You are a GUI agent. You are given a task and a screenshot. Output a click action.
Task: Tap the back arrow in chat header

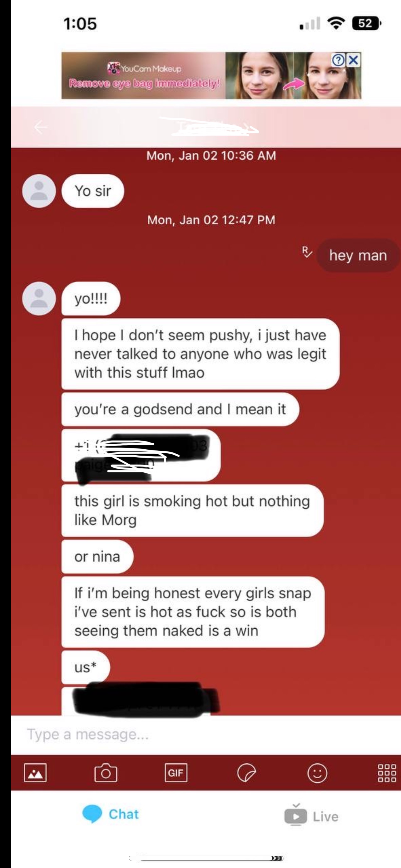coord(41,127)
